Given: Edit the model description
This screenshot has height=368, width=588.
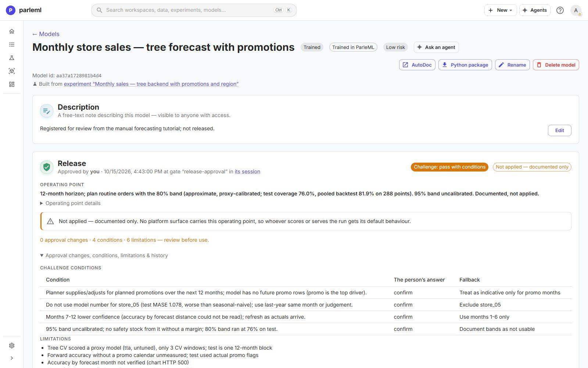Looking at the screenshot, I should click(559, 130).
